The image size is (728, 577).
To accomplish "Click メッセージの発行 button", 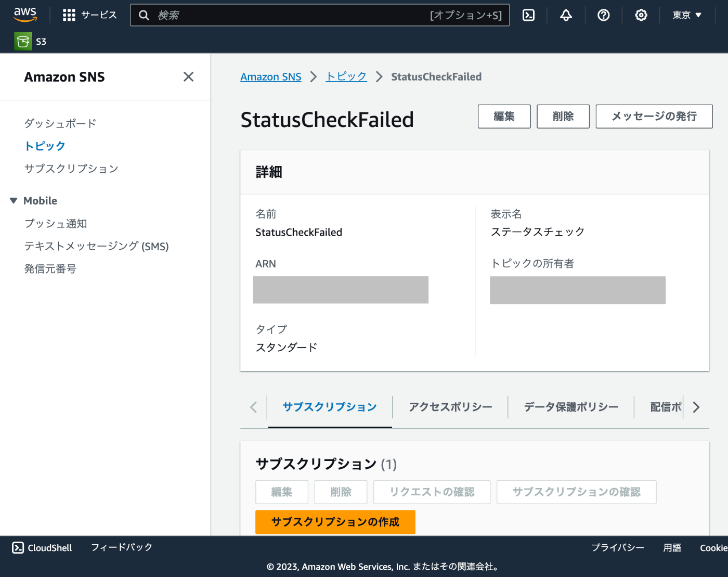I will (654, 117).
